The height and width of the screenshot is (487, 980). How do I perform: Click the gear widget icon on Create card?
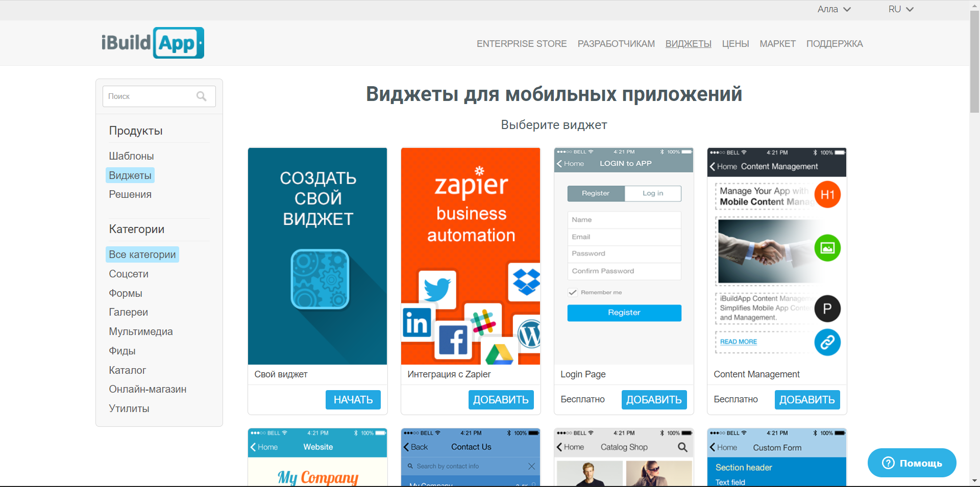click(x=320, y=279)
